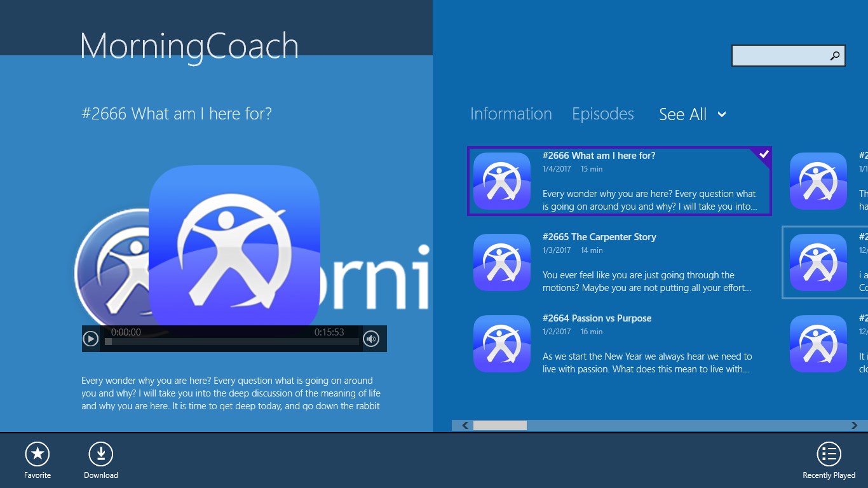868x488 pixels.
Task: Open the Recently Played list
Action: [x=829, y=454]
